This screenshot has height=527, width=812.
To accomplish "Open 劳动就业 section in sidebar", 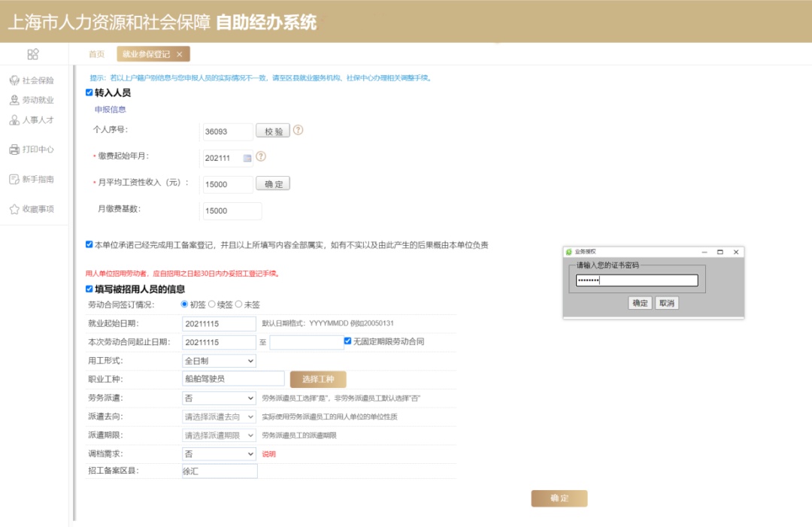I will [32, 100].
